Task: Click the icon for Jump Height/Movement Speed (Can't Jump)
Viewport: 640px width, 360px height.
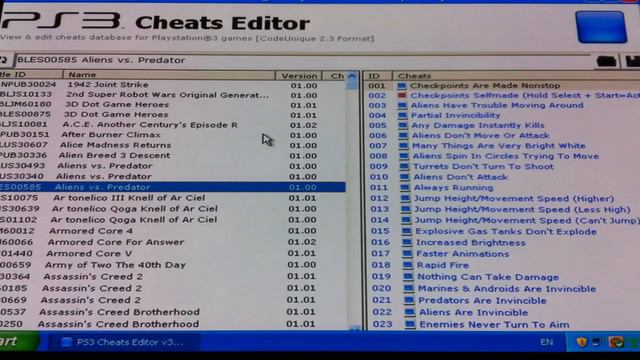Action: pyautogui.click(x=407, y=220)
